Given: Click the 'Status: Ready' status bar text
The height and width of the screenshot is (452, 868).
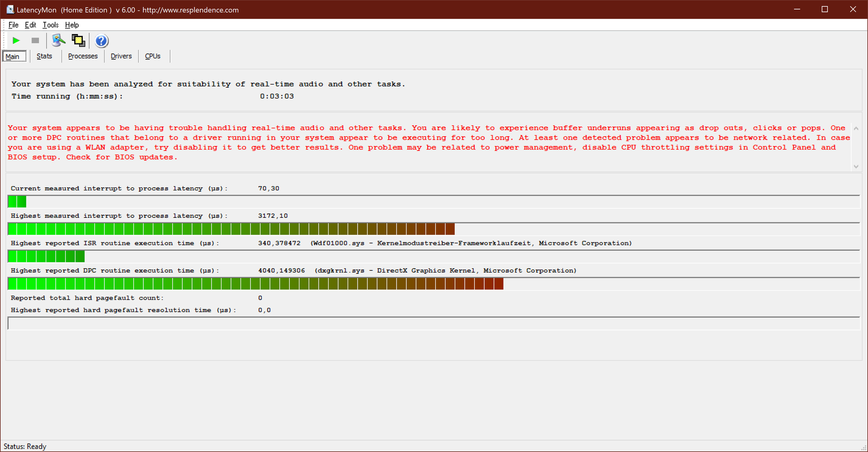Looking at the screenshot, I should [x=25, y=447].
